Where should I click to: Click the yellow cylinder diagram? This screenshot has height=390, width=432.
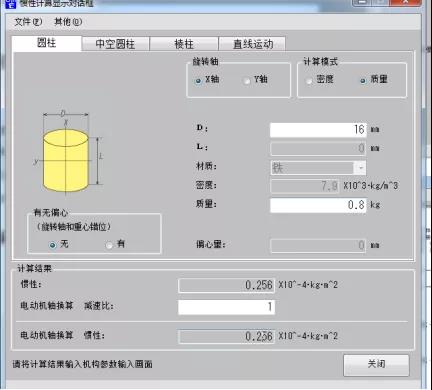click(x=66, y=161)
